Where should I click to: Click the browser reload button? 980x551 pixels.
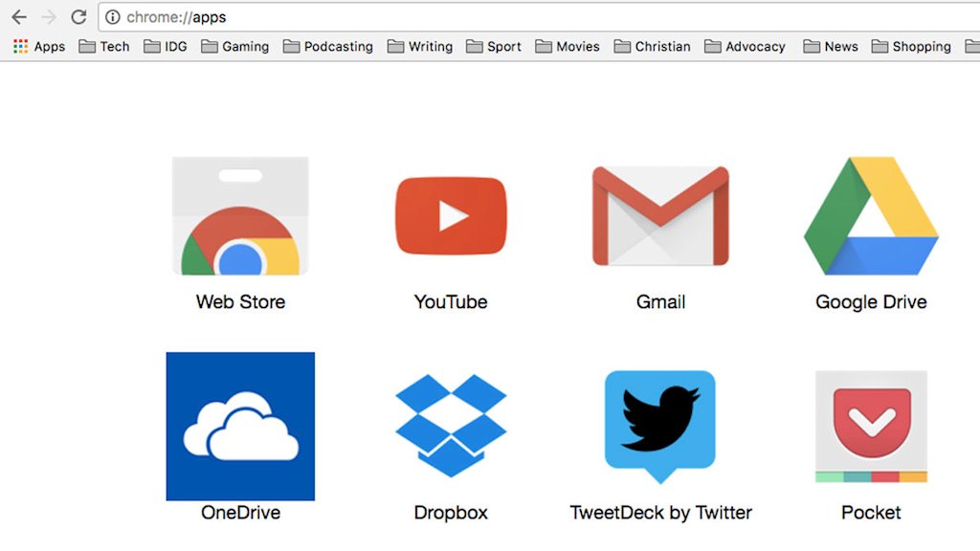click(x=78, y=17)
